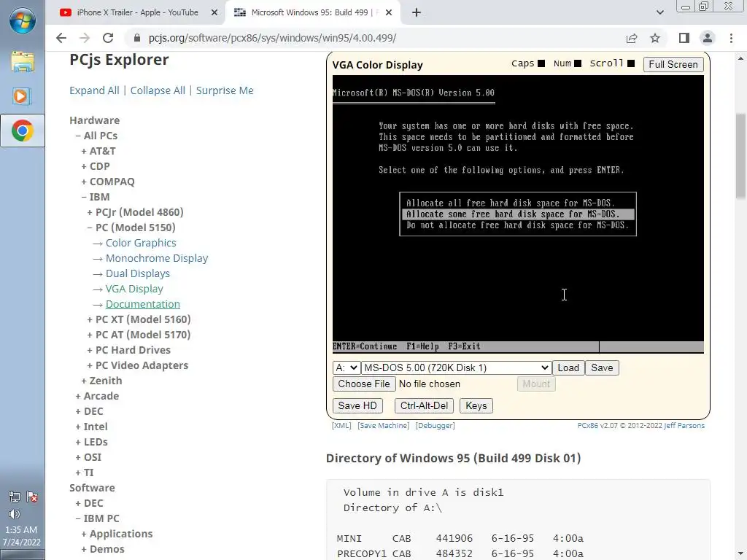
Task: Click the Chrome taskbar icon
Action: coord(22,131)
